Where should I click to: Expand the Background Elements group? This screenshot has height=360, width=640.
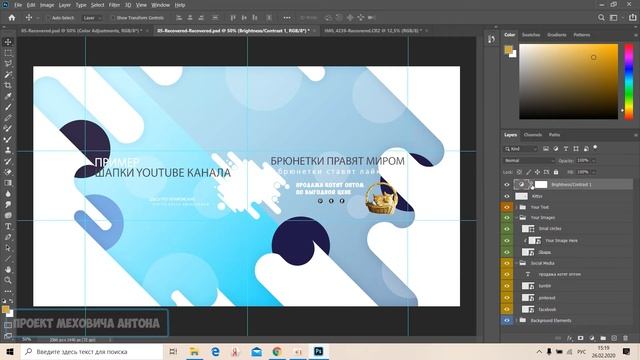click(517, 320)
